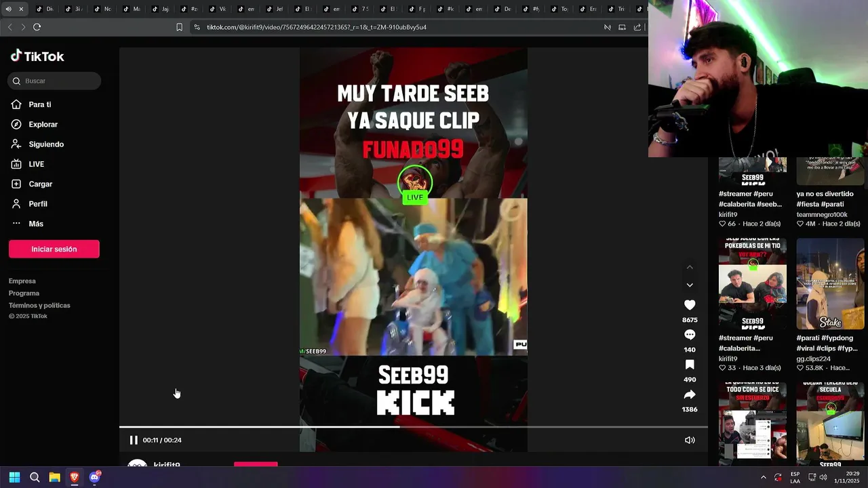
Task: Show hidden system tray icons
Action: pos(764,477)
